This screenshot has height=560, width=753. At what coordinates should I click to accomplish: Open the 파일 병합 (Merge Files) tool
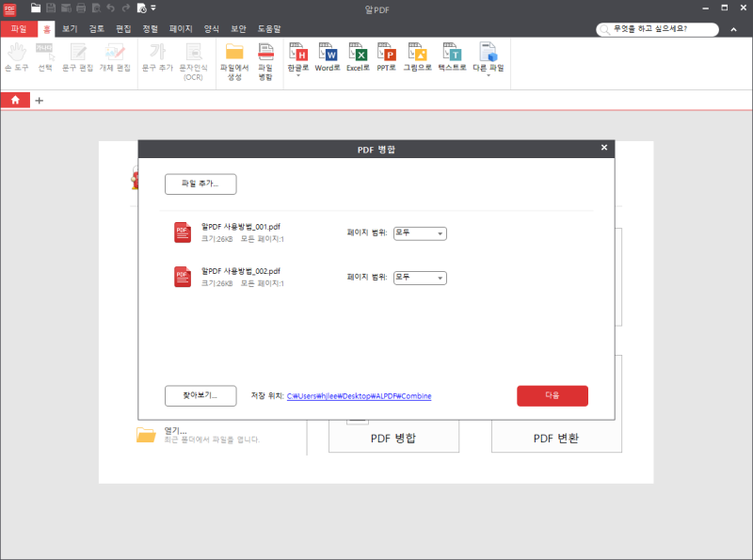click(264, 58)
